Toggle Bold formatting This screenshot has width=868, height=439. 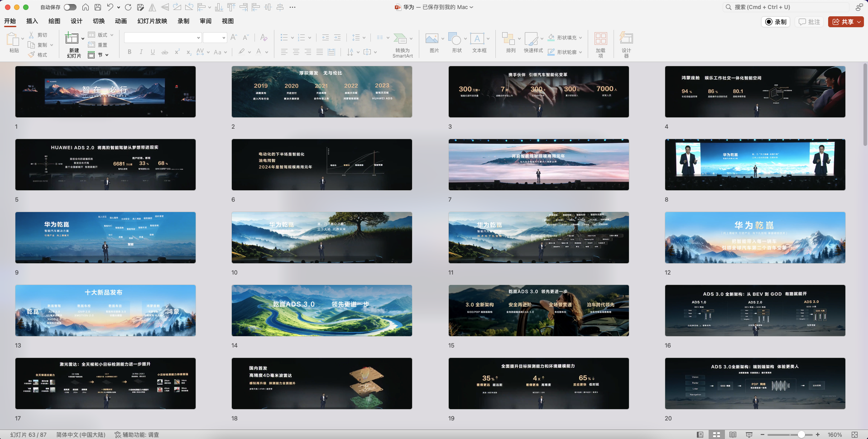point(129,52)
